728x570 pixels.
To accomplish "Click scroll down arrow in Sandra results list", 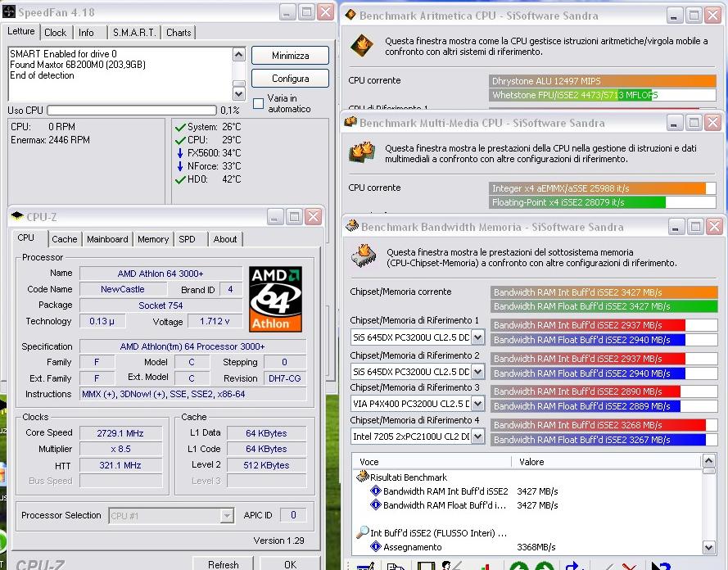I will click(x=708, y=547).
